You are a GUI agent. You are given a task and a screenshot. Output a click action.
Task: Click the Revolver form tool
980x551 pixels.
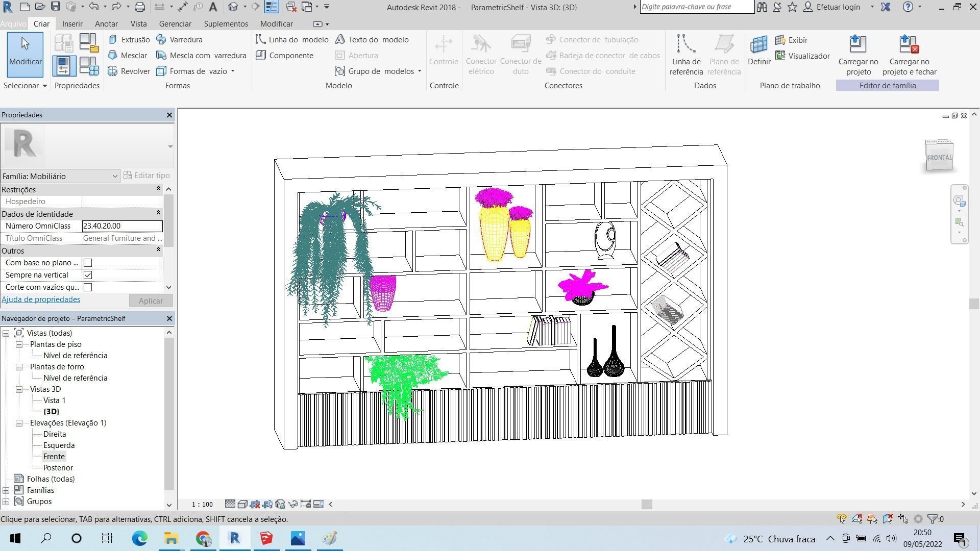tap(129, 71)
